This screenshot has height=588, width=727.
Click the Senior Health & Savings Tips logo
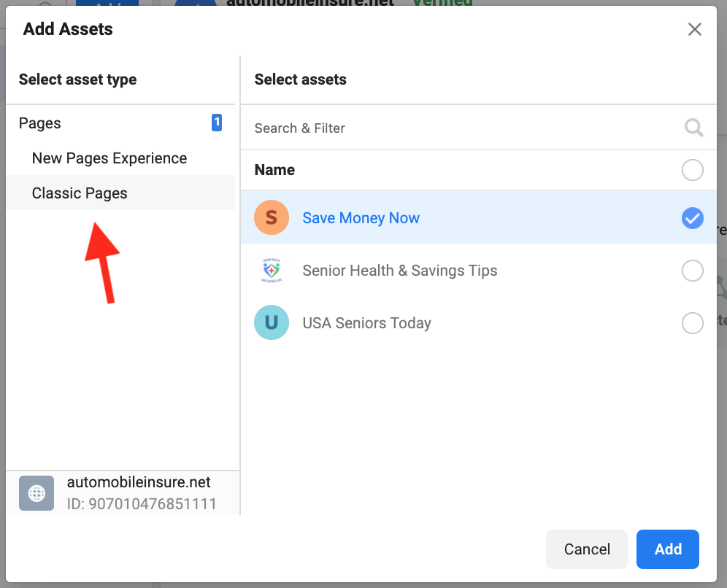(x=272, y=270)
